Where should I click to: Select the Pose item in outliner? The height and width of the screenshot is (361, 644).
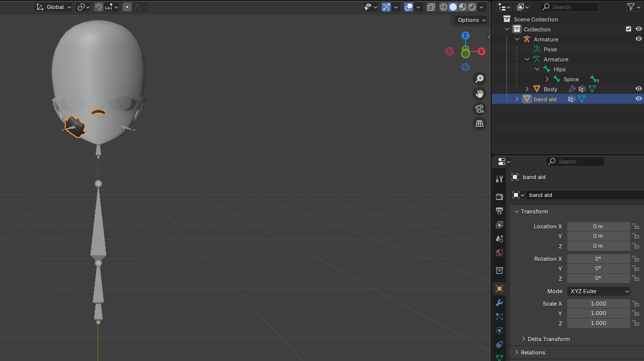pyautogui.click(x=550, y=49)
